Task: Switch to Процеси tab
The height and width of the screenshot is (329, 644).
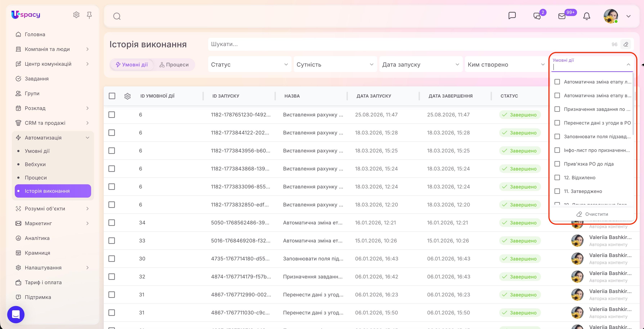Action: 174,65
